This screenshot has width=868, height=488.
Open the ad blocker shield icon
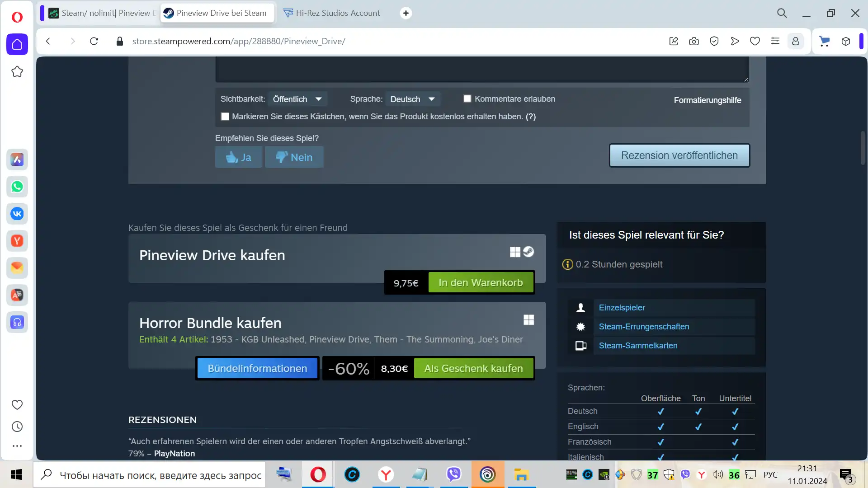pyautogui.click(x=714, y=41)
